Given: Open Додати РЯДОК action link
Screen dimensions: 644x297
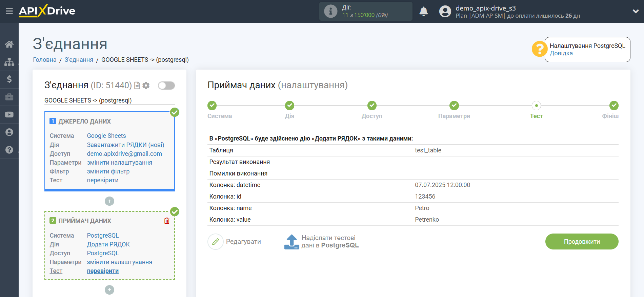Looking at the screenshot, I should point(108,244).
